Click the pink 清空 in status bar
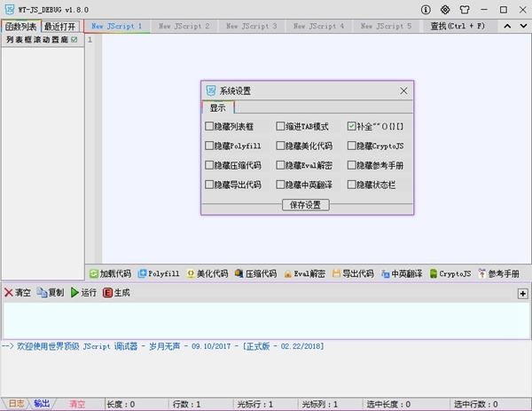The height and width of the screenshot is (411, 532). 77,404
